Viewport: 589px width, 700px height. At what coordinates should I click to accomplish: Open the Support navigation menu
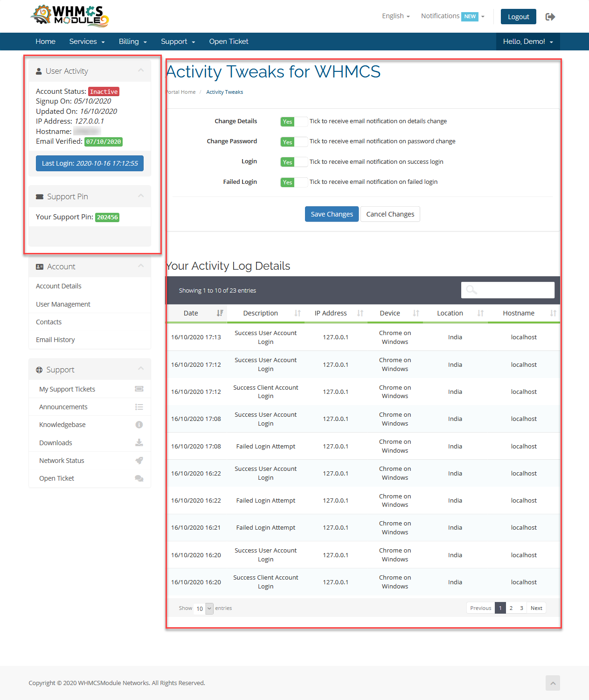(178, 42)
